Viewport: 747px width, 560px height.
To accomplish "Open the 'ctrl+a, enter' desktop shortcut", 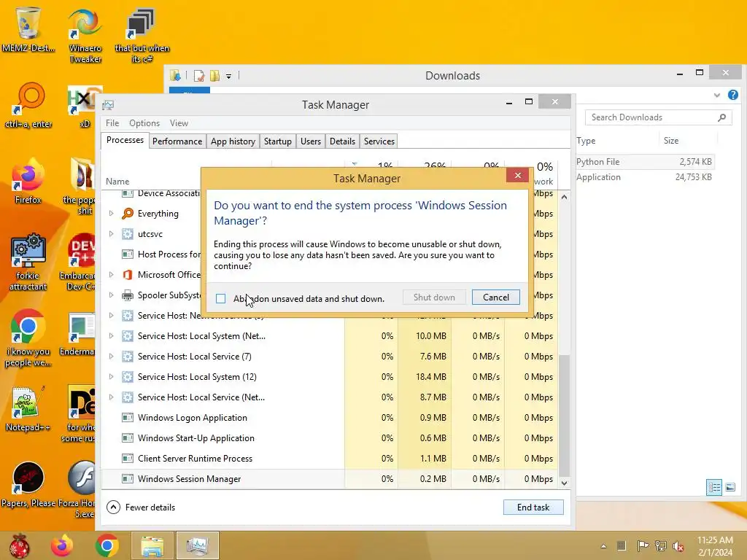I will coord(28,105).
